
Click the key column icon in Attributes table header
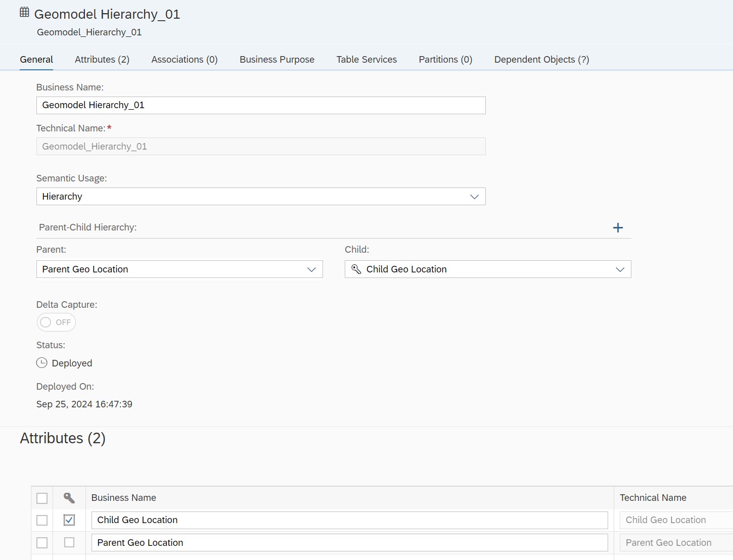[69, 498]
